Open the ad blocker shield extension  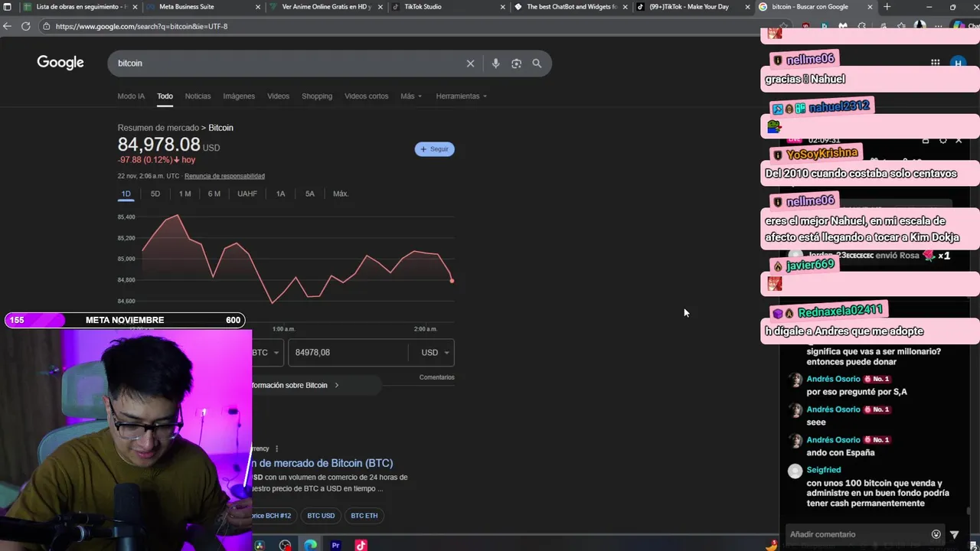click(805, 26)
